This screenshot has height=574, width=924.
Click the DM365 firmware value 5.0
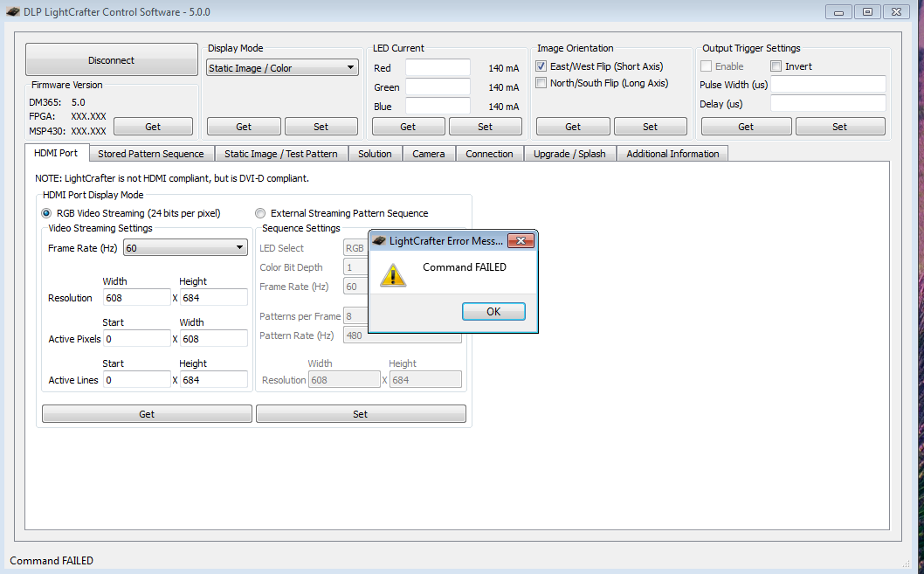79,102
